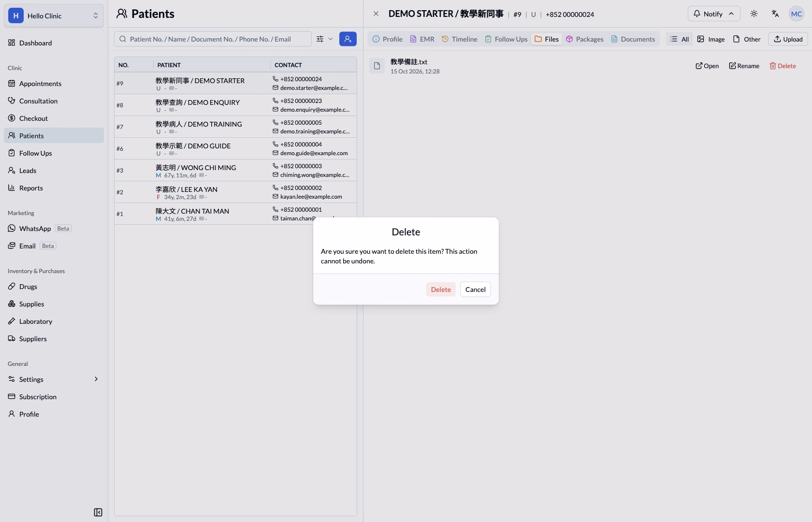The image size is (812, 522).
Task: Open the Laboratory sidebar item
Action: pyautogui.click(x=54, y=321)
